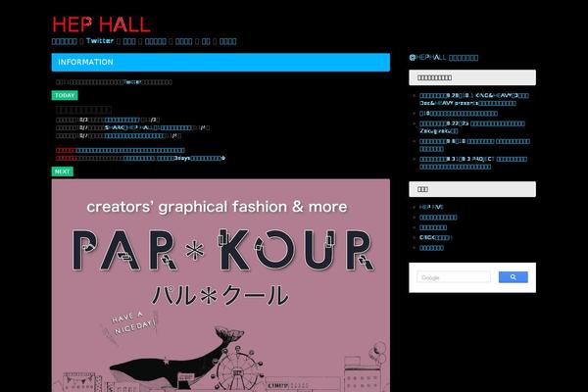Viewport: 588px width, 392px height.
Task: Click inside the Google search box
Action: (454, 277)
